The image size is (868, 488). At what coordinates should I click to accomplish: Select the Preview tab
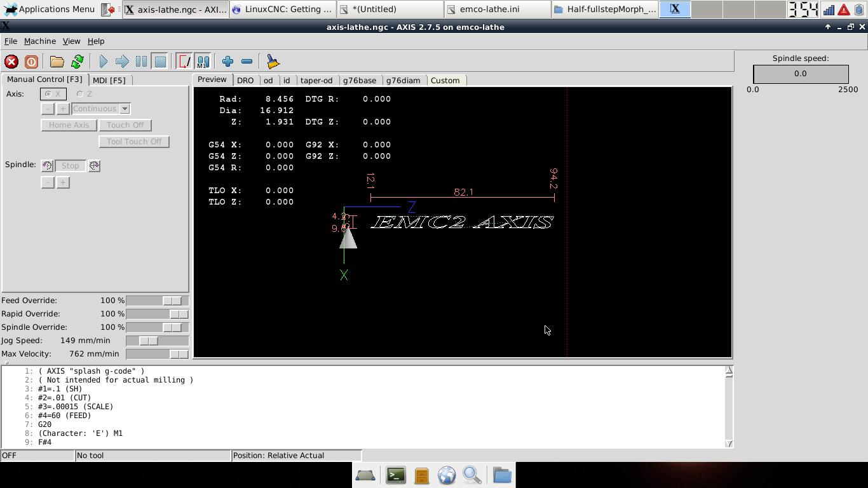point(212,79)
